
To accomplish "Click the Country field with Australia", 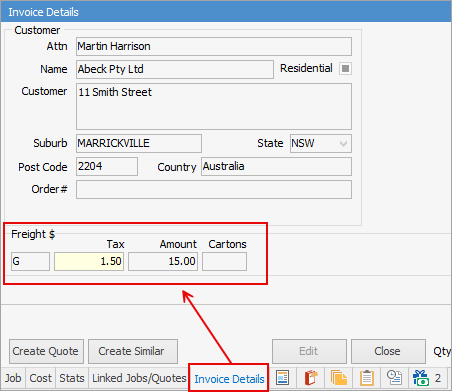I will tap(276, 166).
